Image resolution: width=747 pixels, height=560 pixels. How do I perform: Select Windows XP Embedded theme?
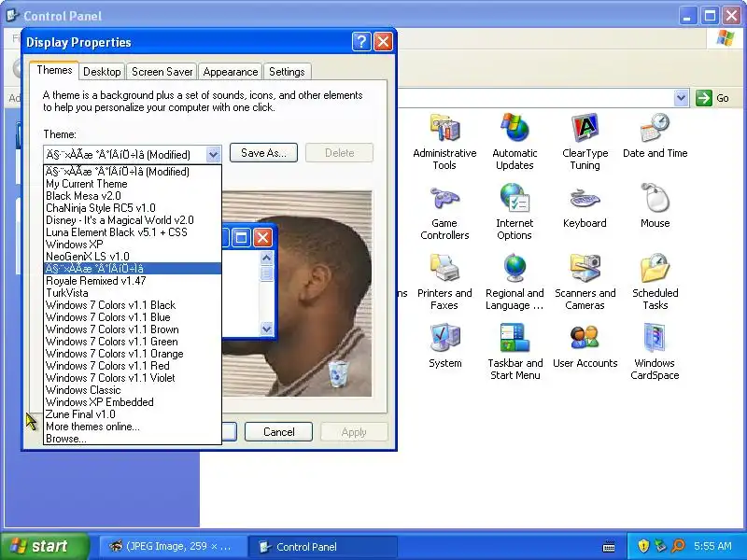coord(133,402)
